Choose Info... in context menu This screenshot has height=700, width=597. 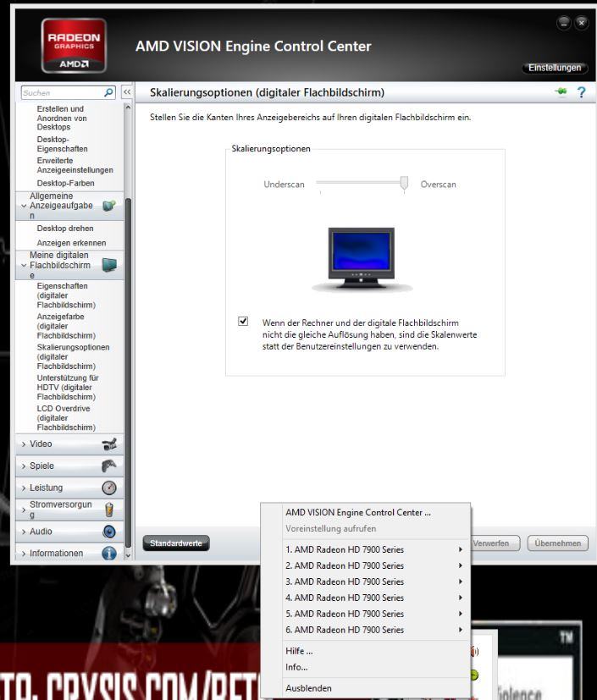coord(365,667)
